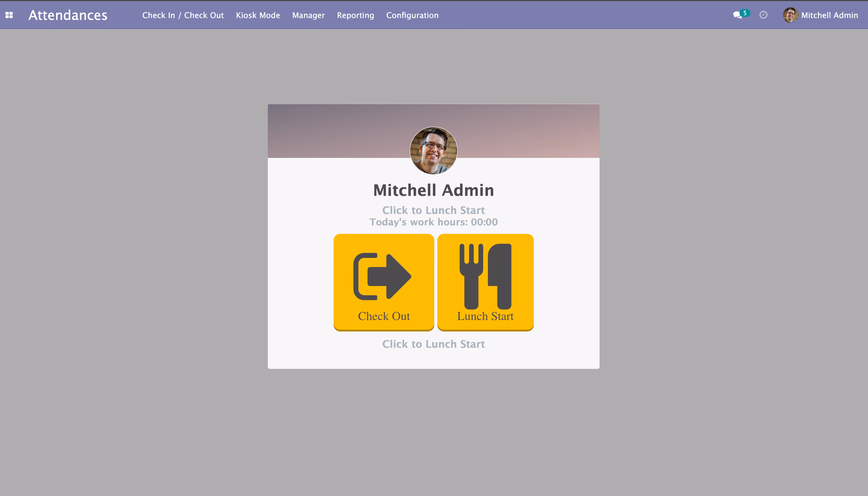Viewport: 868px width, 496px height.
Task: Open the Mitchell Admin user menu
Action: [x=821, y=15]
